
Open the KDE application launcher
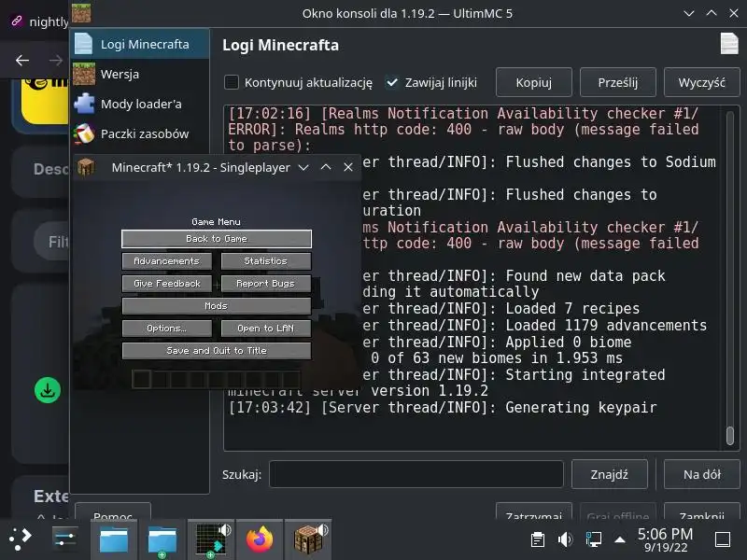click(20, 539)
